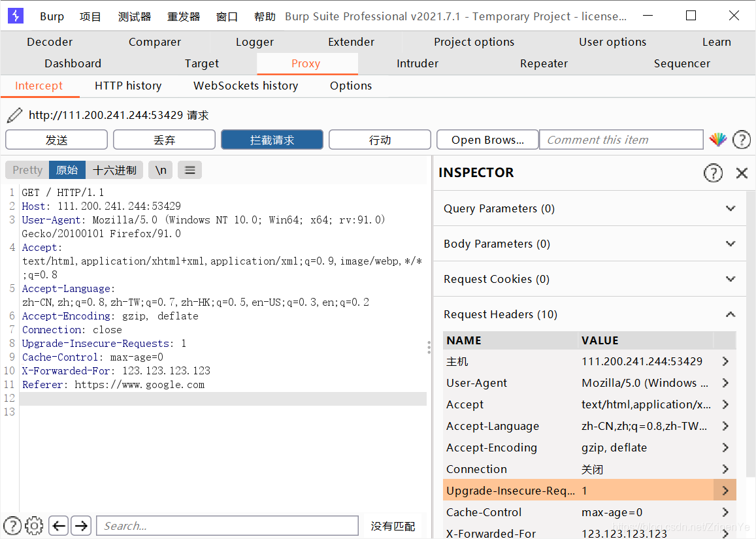Select the Upgrade-Insecure-Req header name in Inspector

tap(510, 491)
